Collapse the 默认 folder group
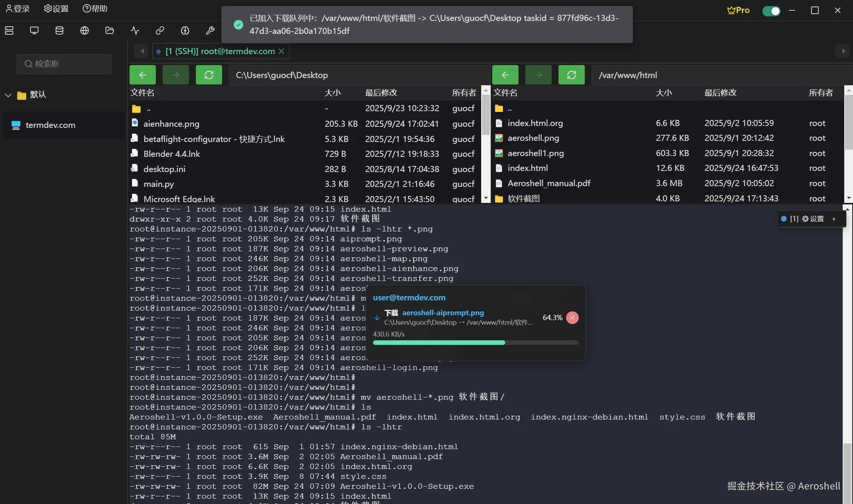 (x=8, y=95)
